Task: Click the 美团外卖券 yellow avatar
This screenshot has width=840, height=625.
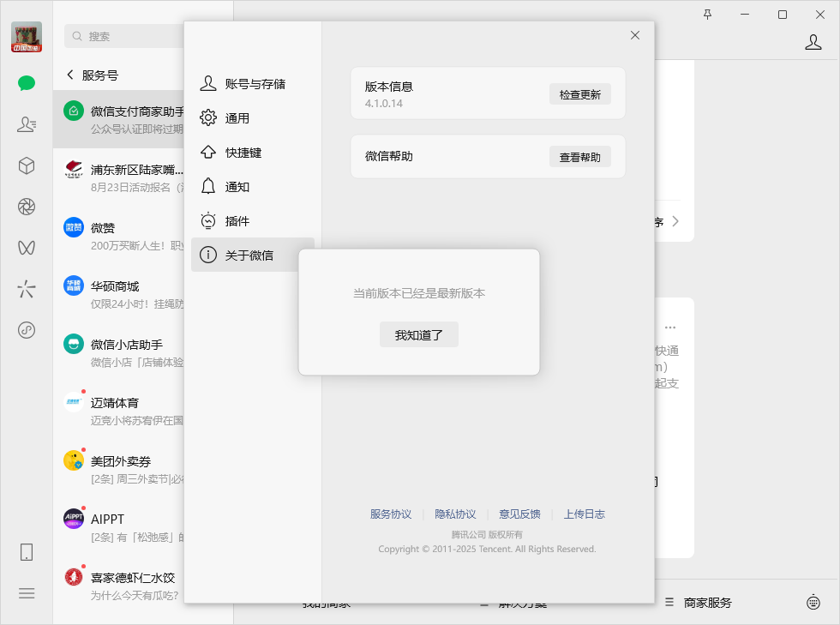Action: [x=74, y=460]
